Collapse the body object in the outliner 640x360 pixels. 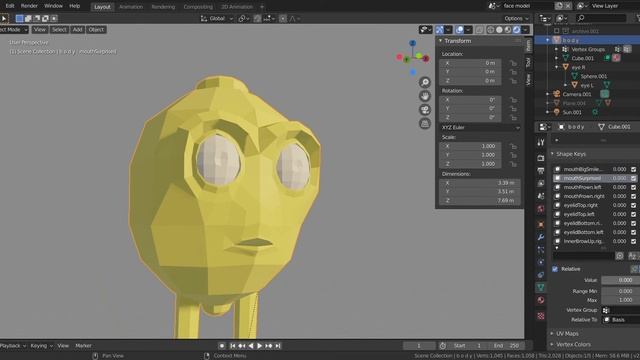point(548,40)
